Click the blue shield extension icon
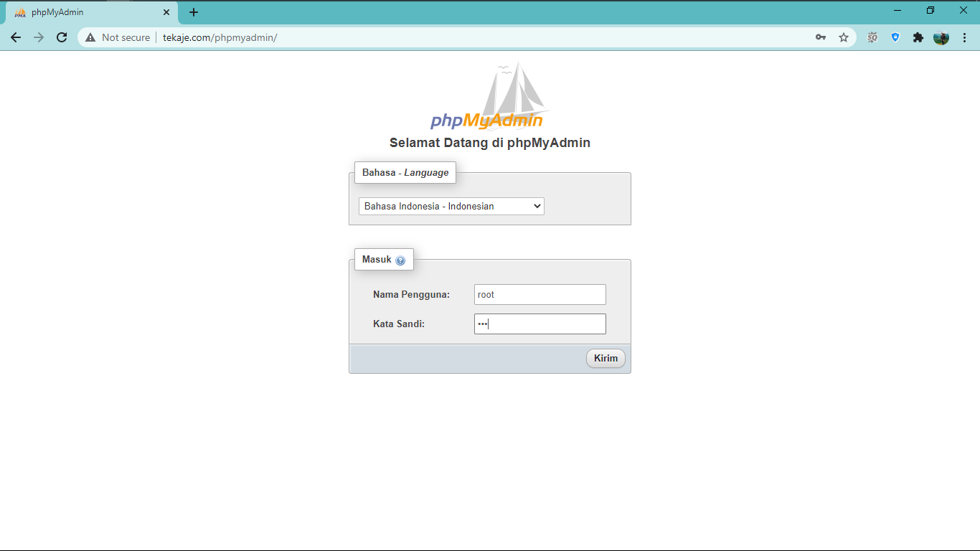The width and height of the screenshot is (980, 551). (x=895, y=37)
